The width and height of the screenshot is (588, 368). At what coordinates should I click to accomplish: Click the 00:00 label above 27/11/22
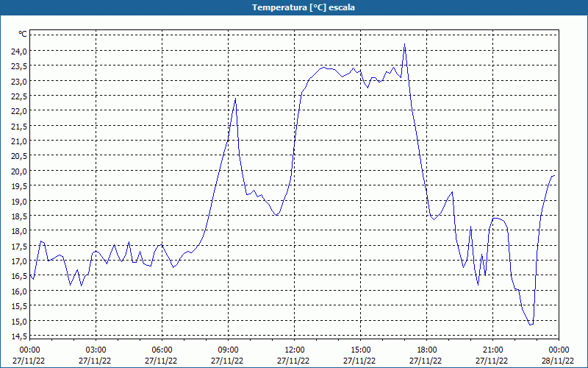[x=29, y=350]
